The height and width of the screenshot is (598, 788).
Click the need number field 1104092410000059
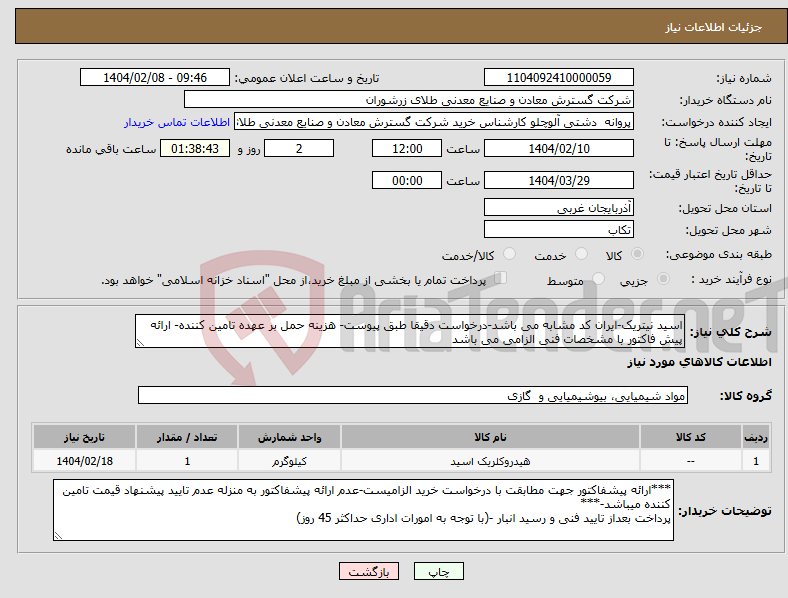pos(558,77)
